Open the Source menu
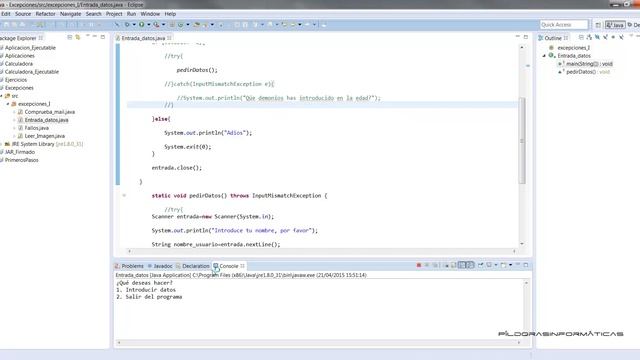The height and width of the screenshot is (360, 640). pos(23,14)
